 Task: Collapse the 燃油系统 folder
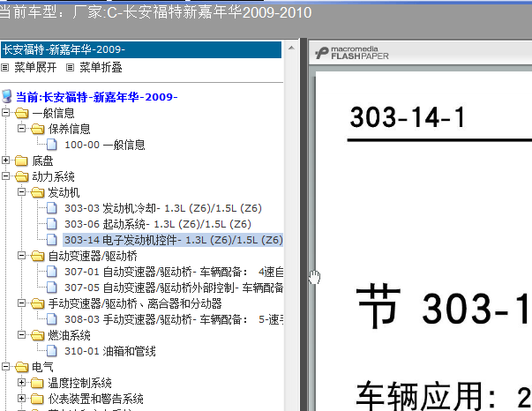(x=22, y=334)
